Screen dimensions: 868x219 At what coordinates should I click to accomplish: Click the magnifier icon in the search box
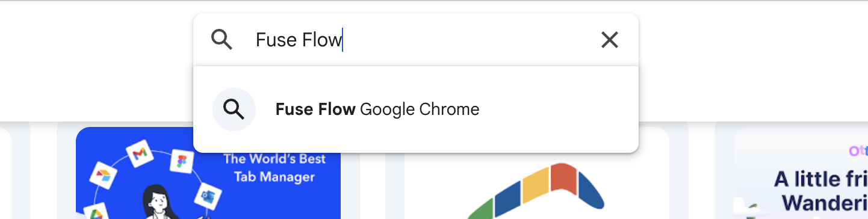tap(222, 40)
